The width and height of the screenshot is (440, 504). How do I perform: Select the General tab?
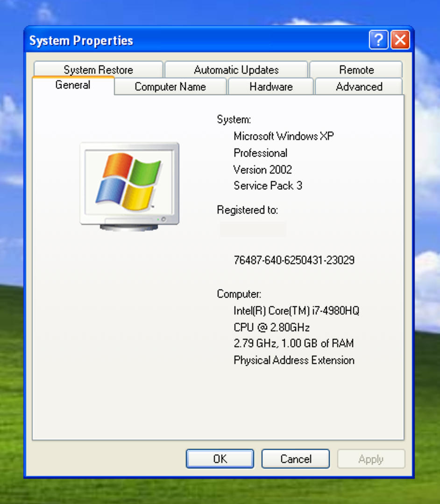click(x=73, y=85)
